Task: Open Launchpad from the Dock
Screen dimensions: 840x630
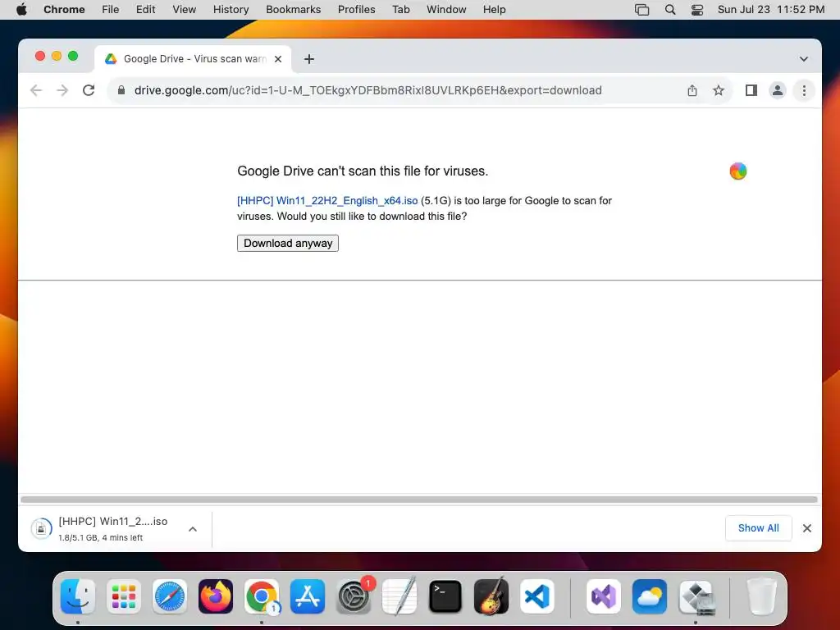Action: (124, 596)
